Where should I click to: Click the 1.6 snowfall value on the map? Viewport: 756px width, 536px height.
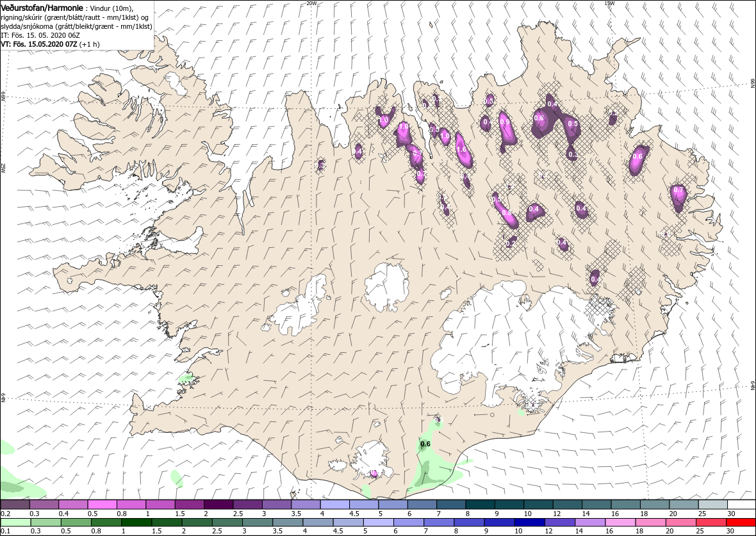point(461,149)
